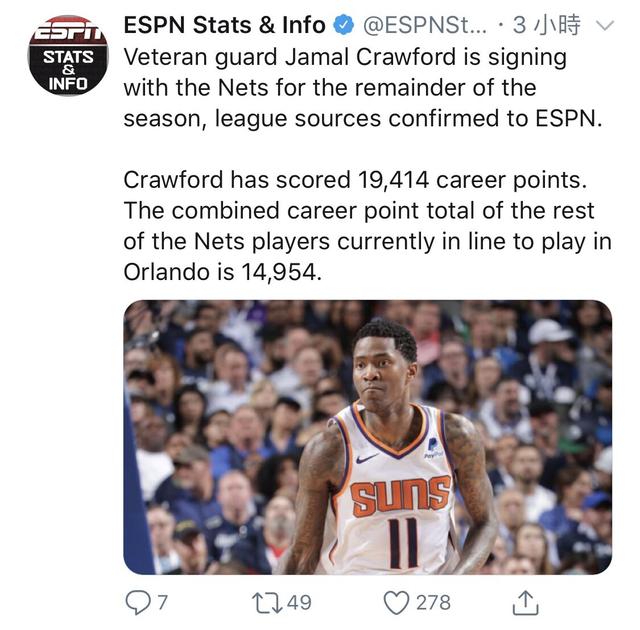Click the reply count 7
The width and height of the screenshot is (640, 630).
[162, 603]
